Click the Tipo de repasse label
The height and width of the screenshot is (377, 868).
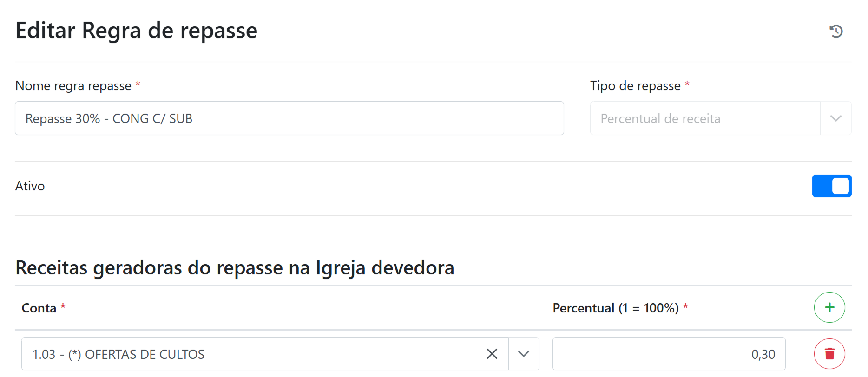(x=635, y=86)
